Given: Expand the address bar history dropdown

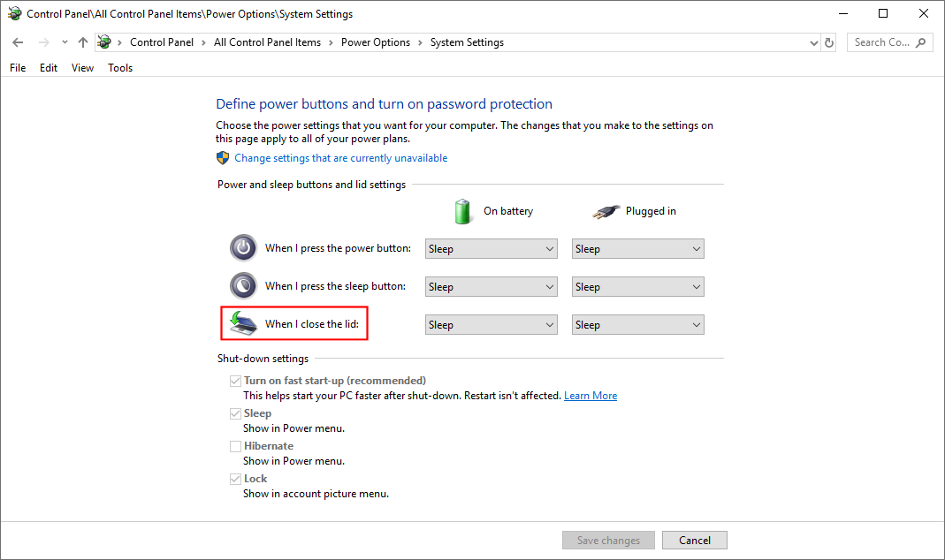Looking at the screenshot, I should (x=813, y=42).
